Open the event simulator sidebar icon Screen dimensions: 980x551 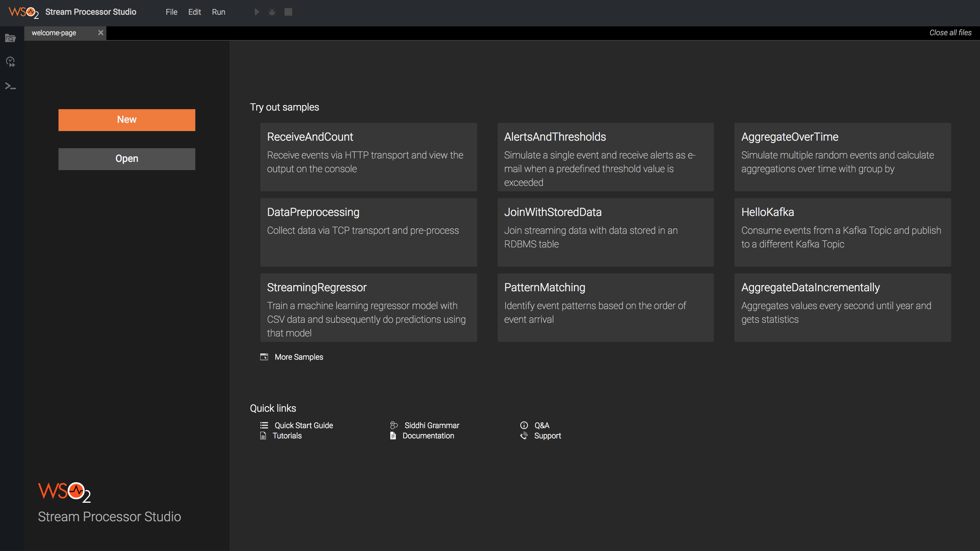pyautogui.click(x=10, y=62)
